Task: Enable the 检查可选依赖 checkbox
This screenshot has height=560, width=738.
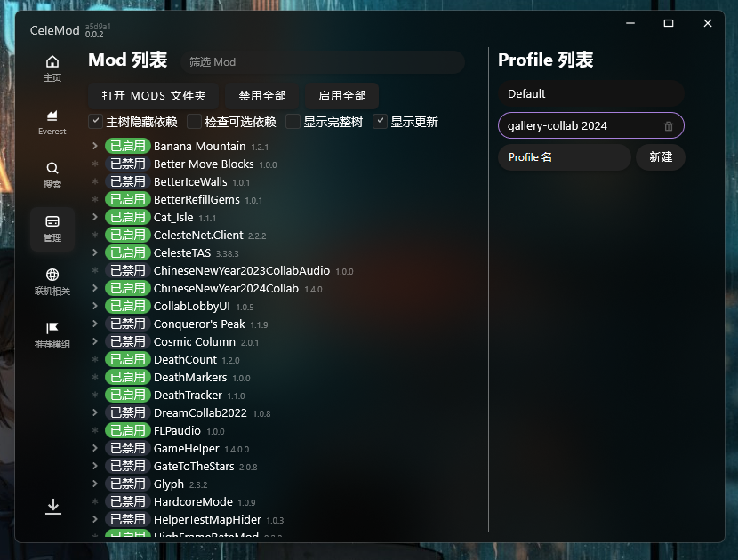Action: tap(194, 122)
